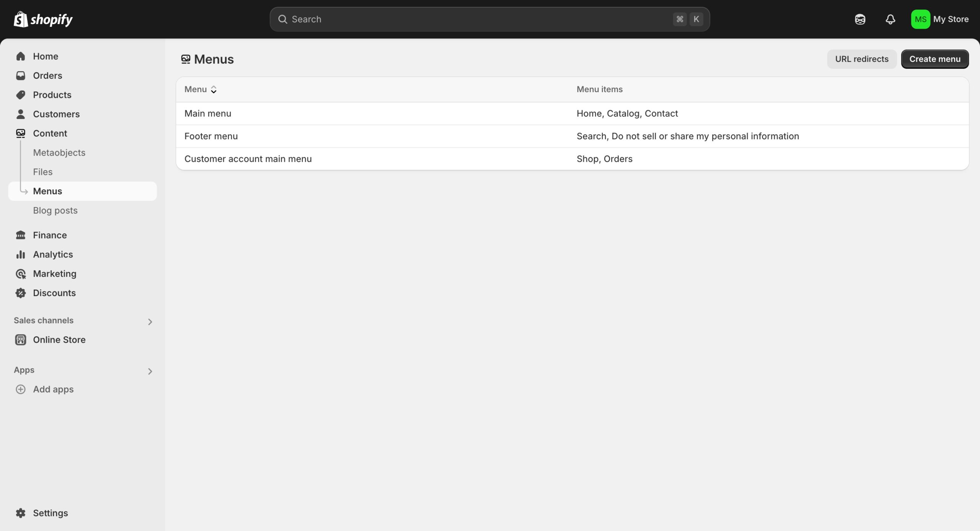
Task: Click the Products tag icon
Action: (x=21, y=94)
